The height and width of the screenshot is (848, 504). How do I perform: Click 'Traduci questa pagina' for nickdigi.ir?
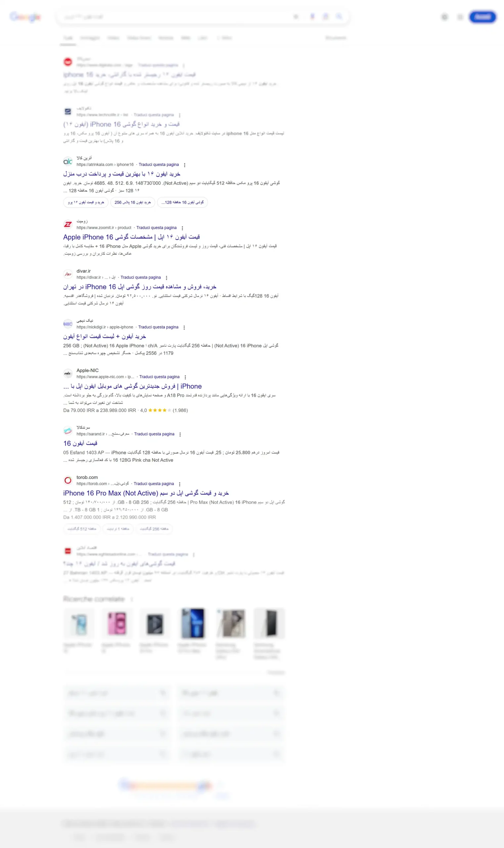point(158,327)
